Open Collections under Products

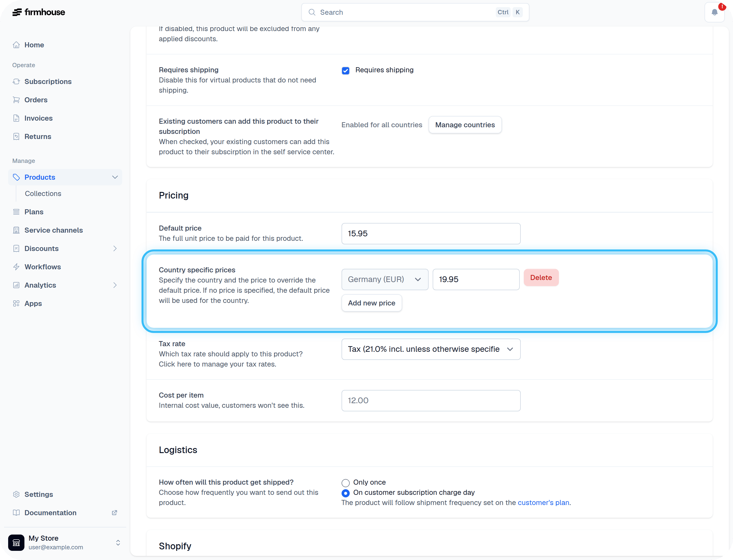[43, 194]
